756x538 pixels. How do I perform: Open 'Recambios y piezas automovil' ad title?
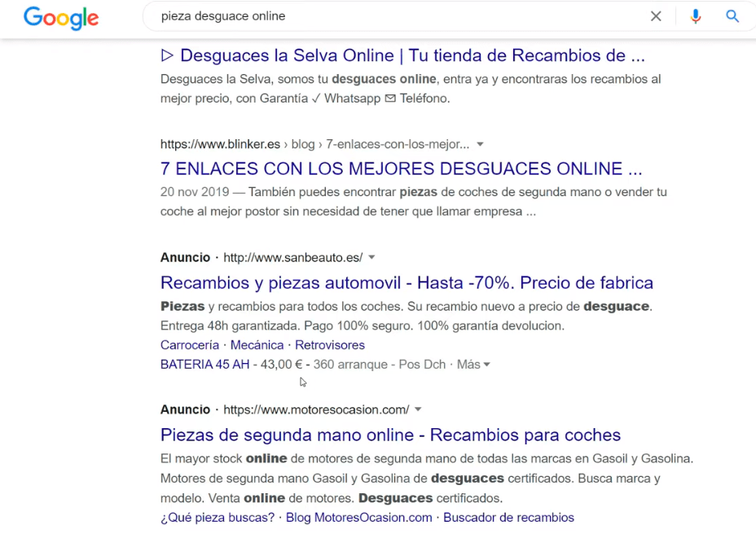pyautogui.click(x=407, y=282)
